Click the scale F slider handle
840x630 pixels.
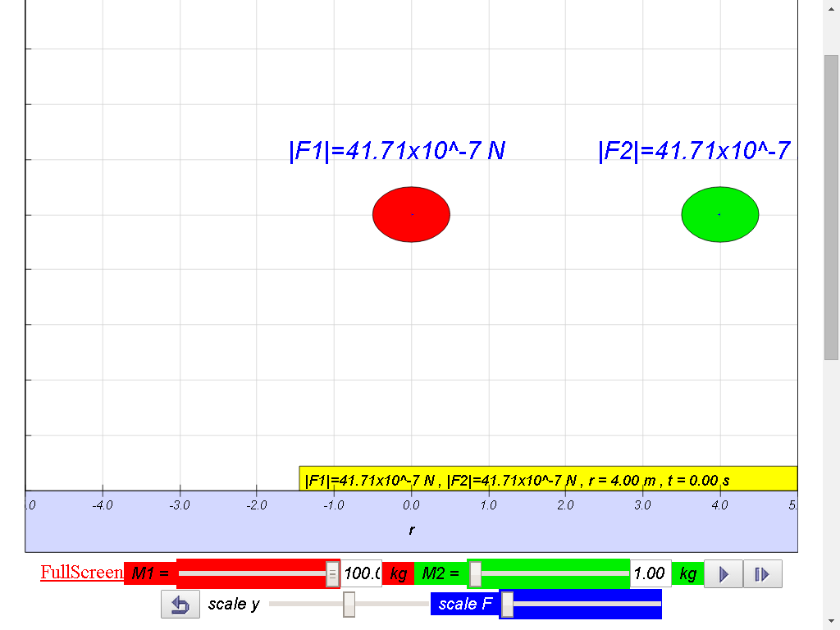click(507, 605)
